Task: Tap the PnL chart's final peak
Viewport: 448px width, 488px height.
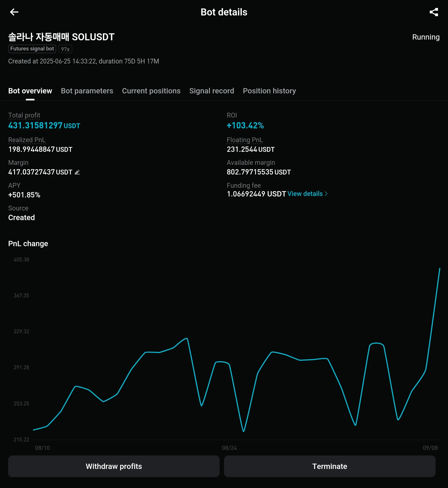Action: click(440, 269)
